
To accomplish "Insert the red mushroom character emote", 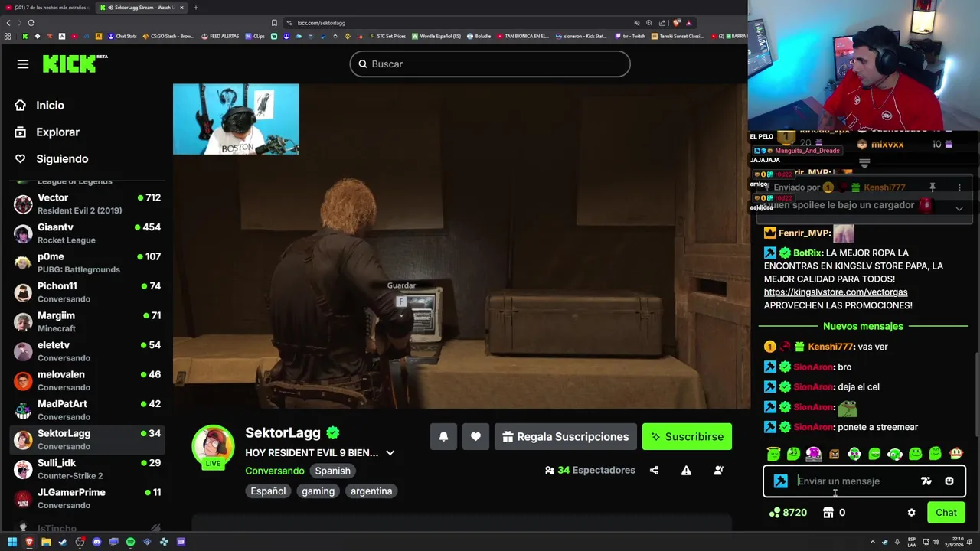I will click(955, 454).
